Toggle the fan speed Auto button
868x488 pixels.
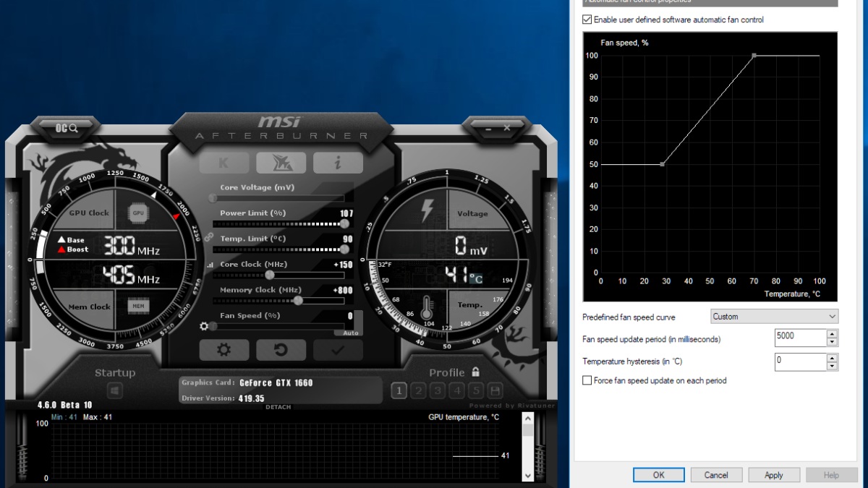point(350,333)
